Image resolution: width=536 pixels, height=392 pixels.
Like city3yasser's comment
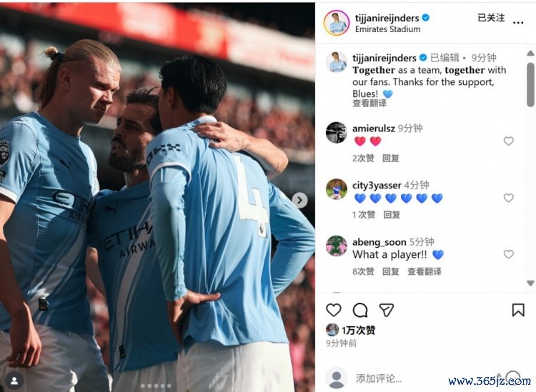click(508, 198)
